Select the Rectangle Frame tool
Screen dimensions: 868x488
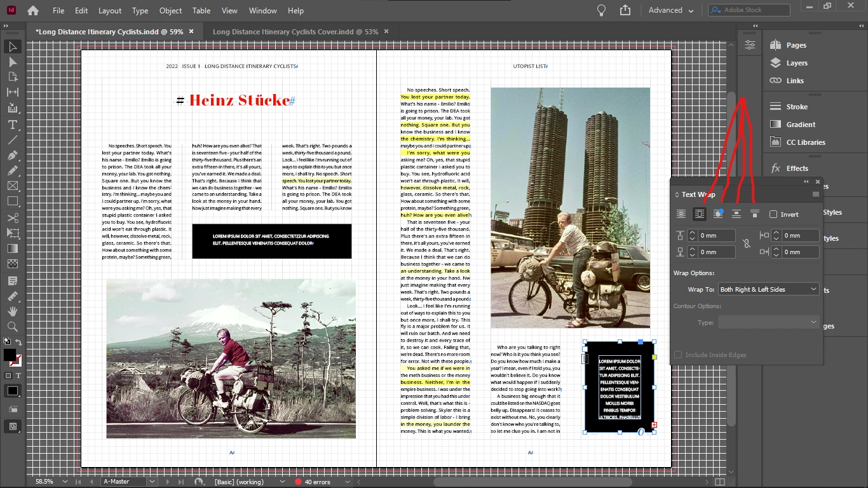(x=13, y=186)
